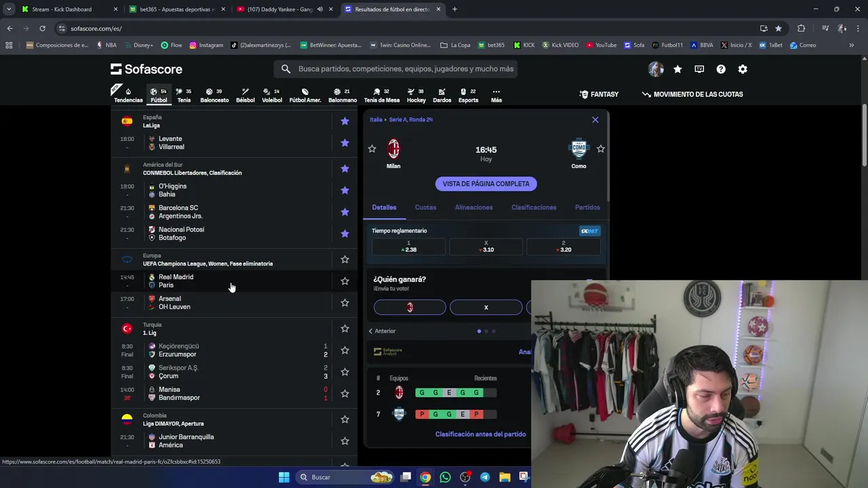Select the Hockey sport category

tap(416, 95)
